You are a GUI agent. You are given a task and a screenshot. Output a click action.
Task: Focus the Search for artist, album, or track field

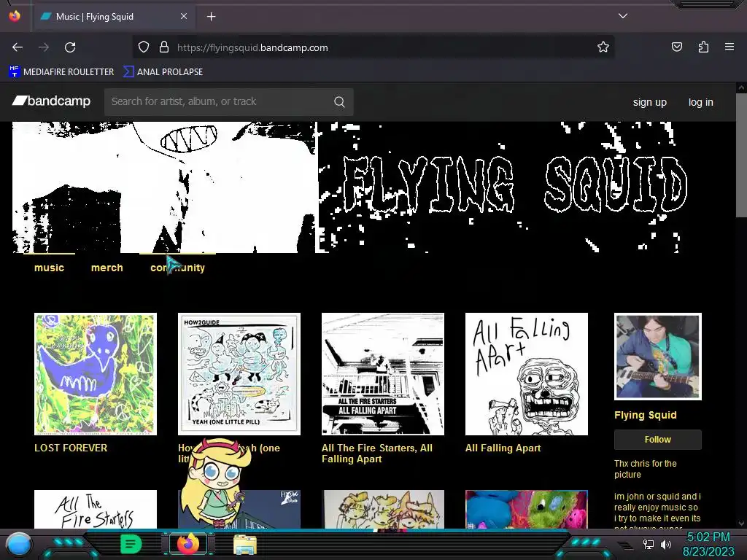click(228, 101)
